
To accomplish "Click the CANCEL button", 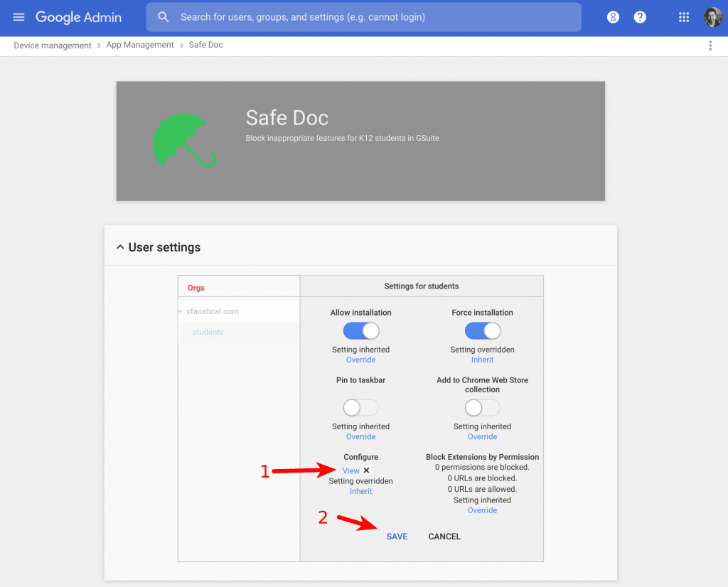I will (x=444, y=537).
